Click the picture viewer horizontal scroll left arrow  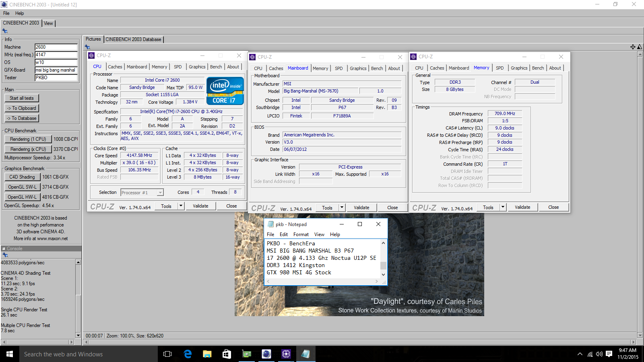coord(86,342)
